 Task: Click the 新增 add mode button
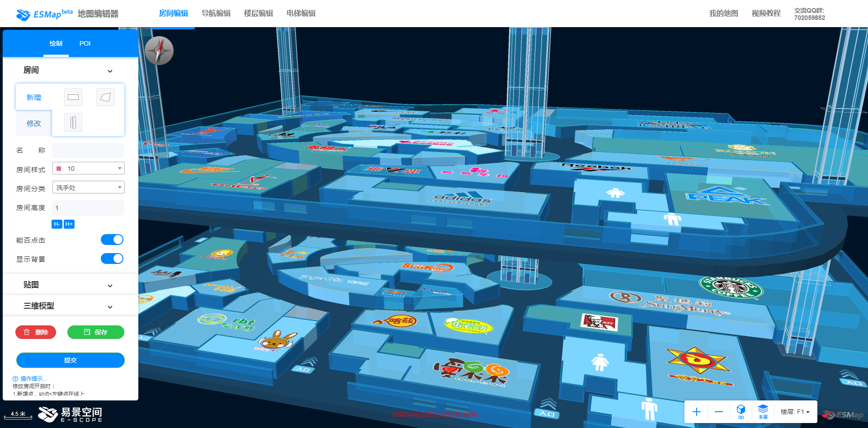[x=34, y=97]
